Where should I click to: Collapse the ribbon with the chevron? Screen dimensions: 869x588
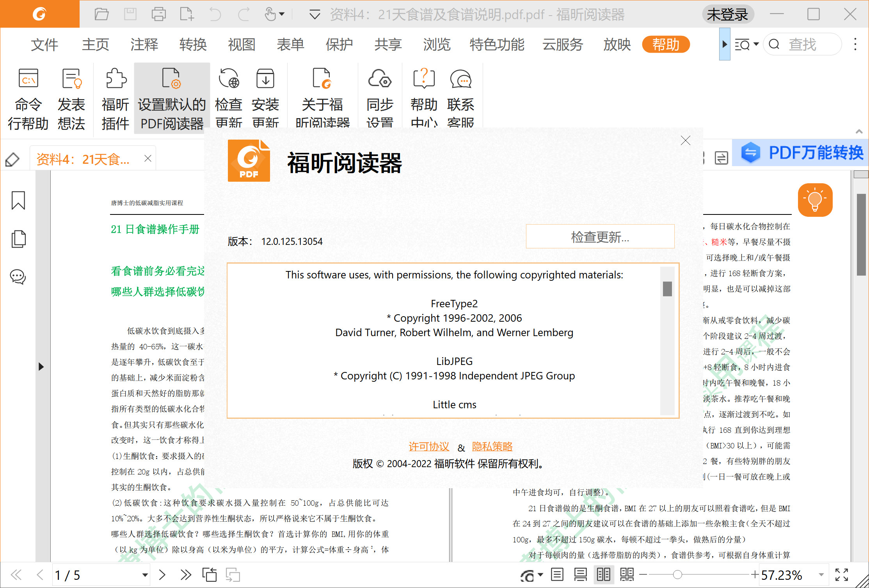coord(859,131)
